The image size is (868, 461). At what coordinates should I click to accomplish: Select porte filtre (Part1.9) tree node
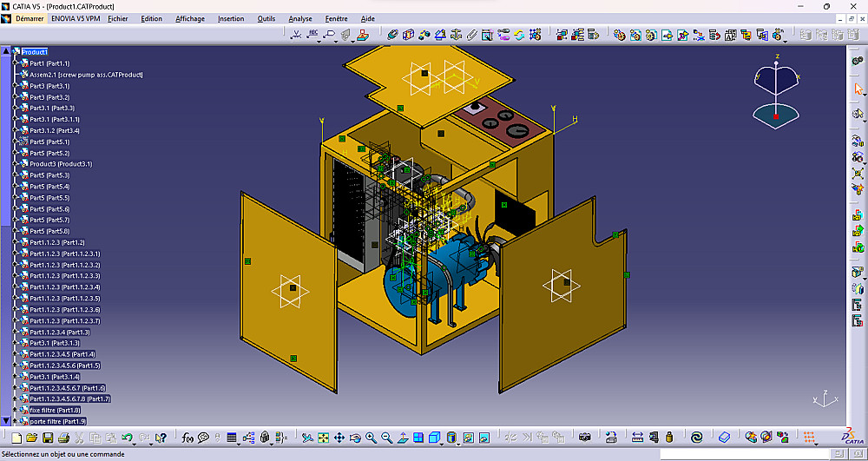point(57,422)
